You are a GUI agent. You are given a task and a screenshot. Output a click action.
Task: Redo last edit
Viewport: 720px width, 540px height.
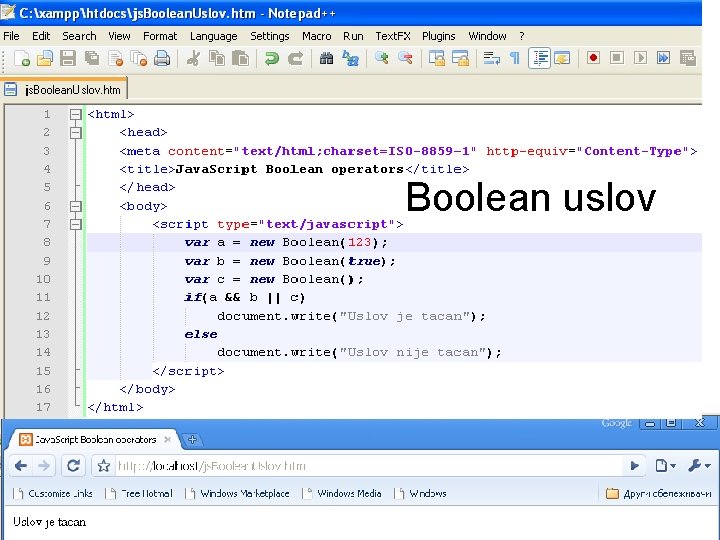pyautogui.click(x=295, y=58)
